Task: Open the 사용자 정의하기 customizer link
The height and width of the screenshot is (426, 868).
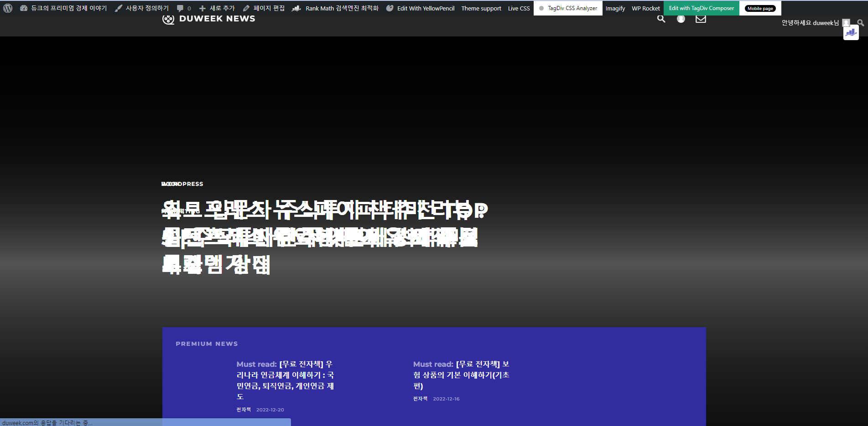Action: 142,8
